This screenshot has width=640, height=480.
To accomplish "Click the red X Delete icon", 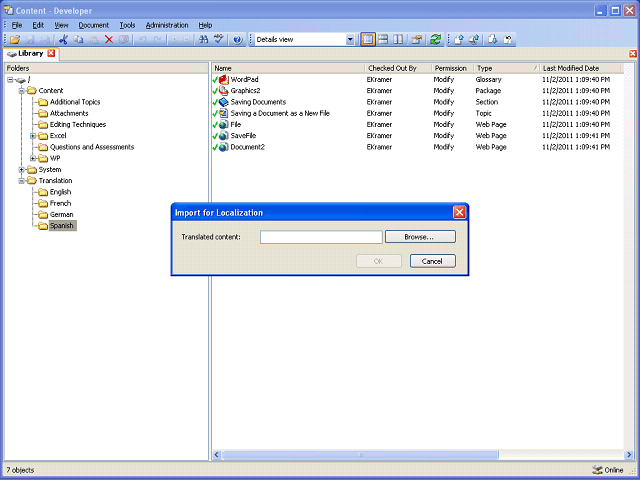I will (x=109, y=39).
